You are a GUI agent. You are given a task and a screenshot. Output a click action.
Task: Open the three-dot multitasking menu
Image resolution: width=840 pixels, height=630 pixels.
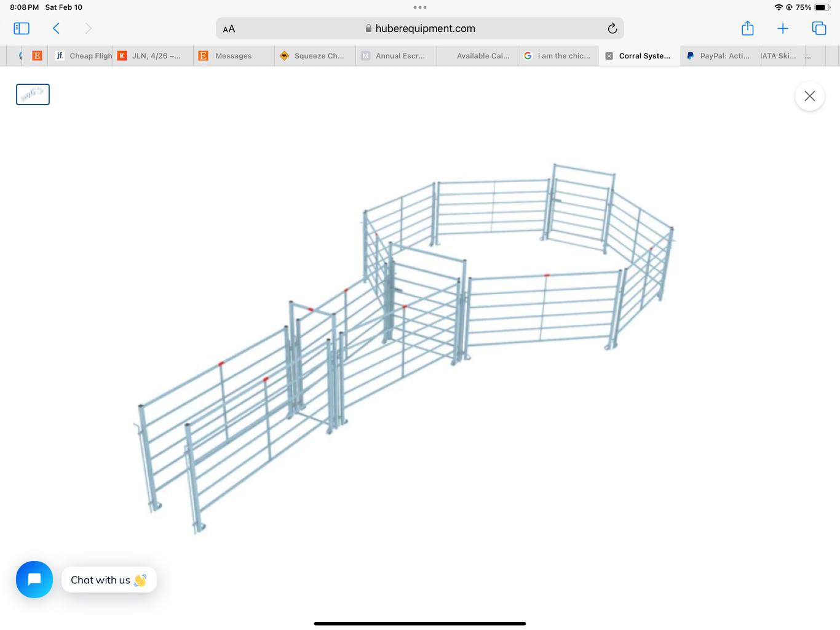coord(420,7)
